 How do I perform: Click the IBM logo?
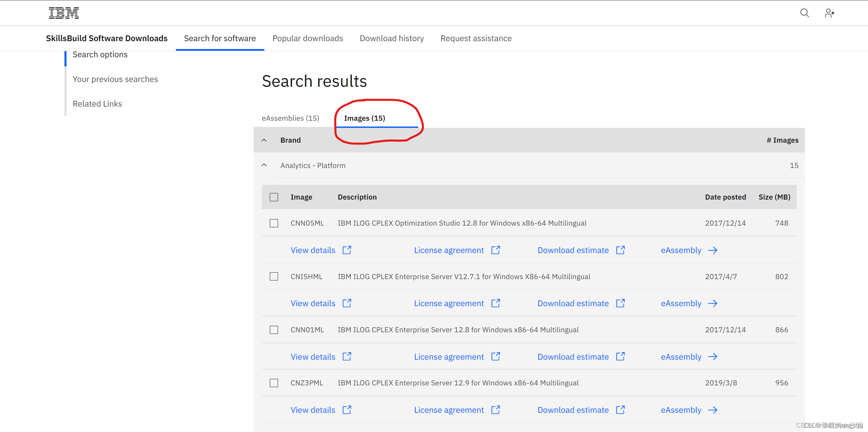[x=64, y=13]
